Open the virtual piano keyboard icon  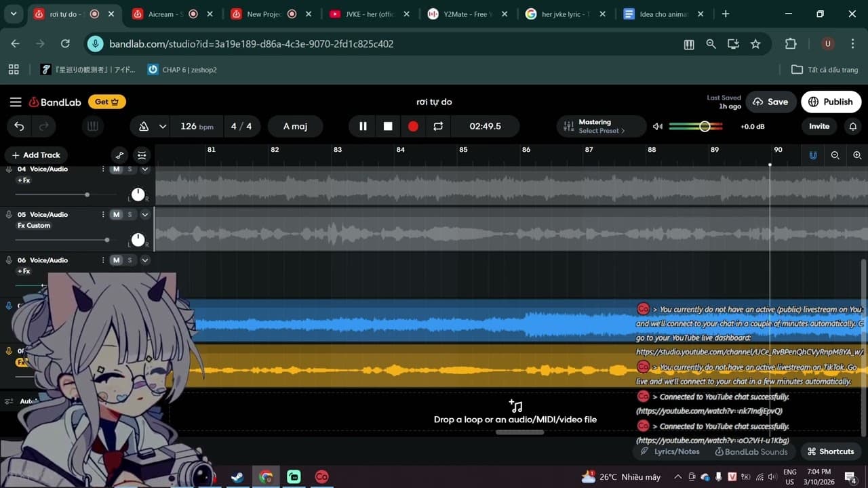93,126
